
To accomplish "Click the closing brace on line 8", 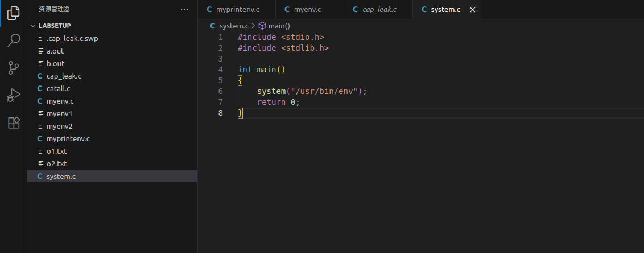I will [x=240, y=113].
